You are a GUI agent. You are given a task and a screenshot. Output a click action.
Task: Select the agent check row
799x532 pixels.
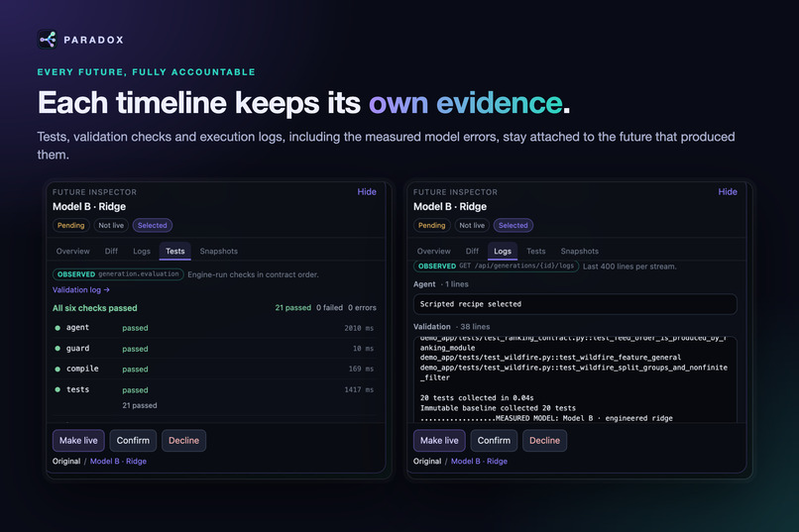coord(214,328)
